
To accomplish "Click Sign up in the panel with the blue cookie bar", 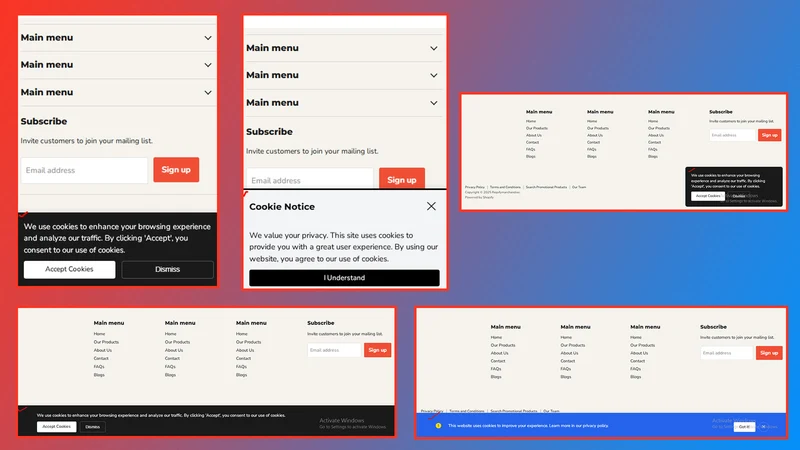I will point(769,353).
